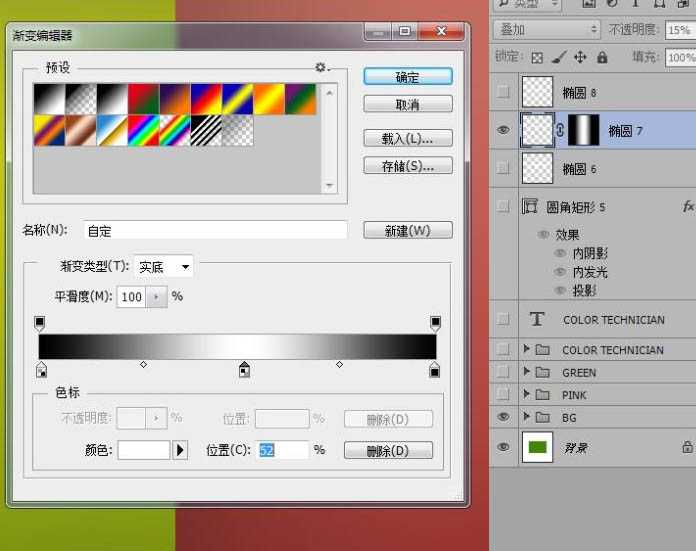Open the gradient presets gear menu
The image size is (696, 551).
[322, 67]
